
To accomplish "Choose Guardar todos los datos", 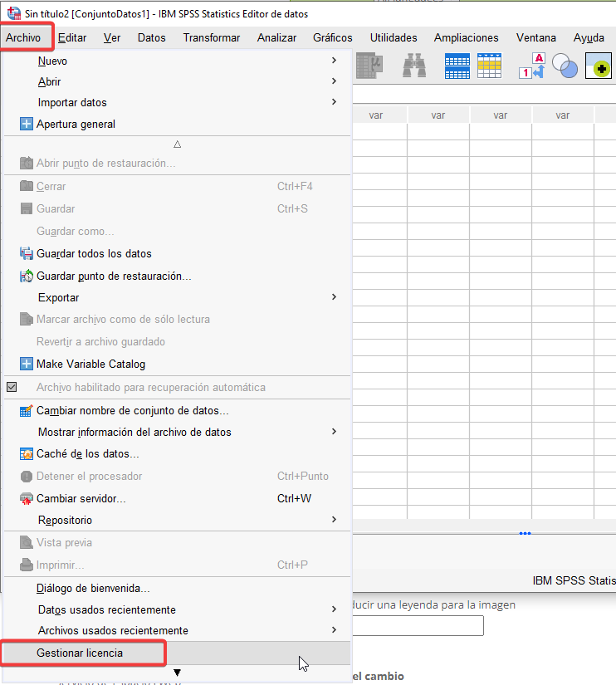I will 94,253.
